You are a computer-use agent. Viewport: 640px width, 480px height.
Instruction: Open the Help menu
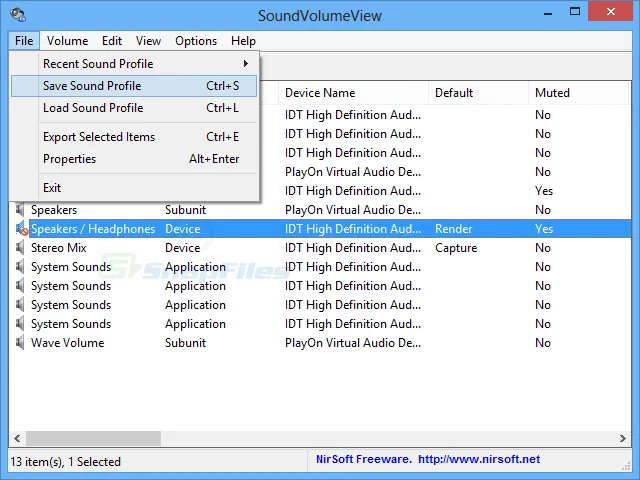(243, 41)
